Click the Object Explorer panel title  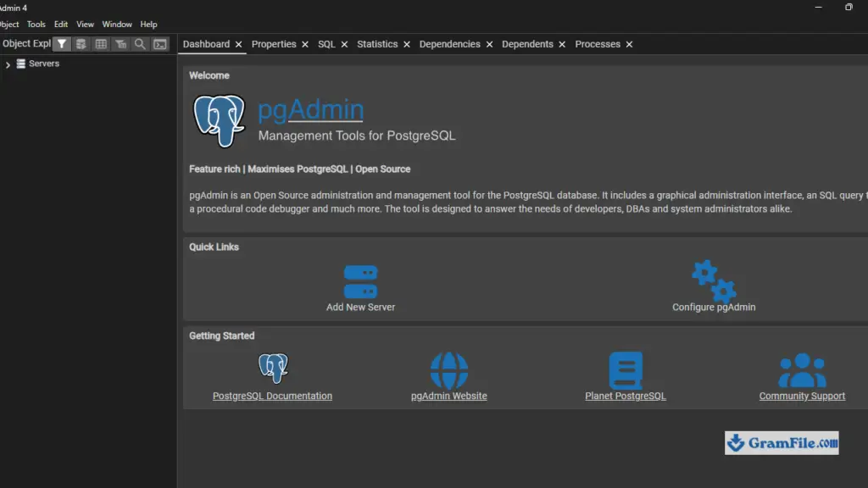point(26,44)
